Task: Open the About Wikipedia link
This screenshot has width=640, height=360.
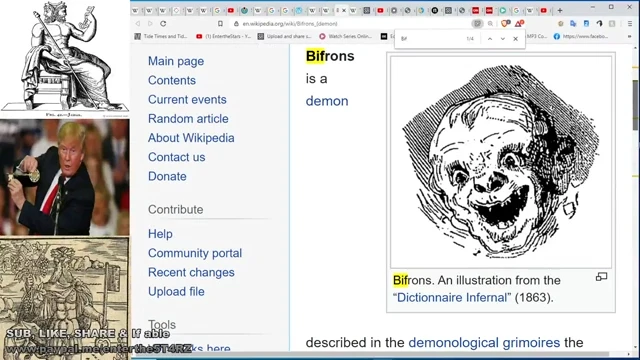Action: (x=191, y=138)
